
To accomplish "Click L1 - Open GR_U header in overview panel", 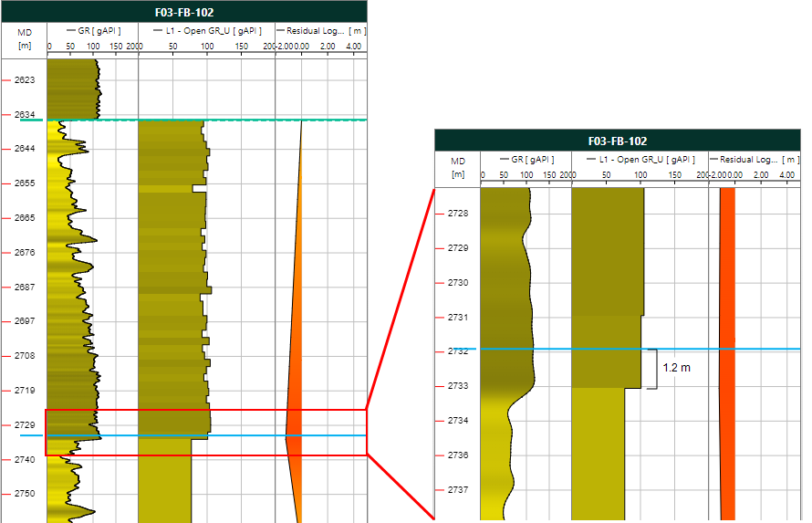I will coord(212,30).
